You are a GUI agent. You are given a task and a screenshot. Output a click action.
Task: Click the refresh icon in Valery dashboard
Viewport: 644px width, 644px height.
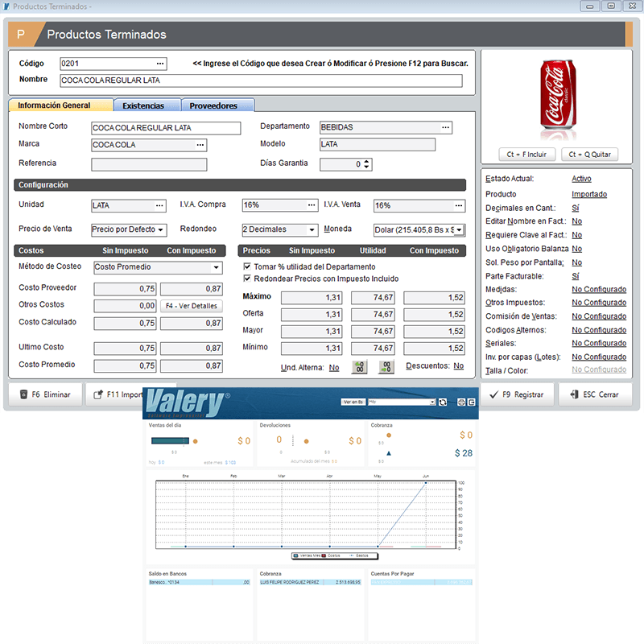click(x=442, y=402)
